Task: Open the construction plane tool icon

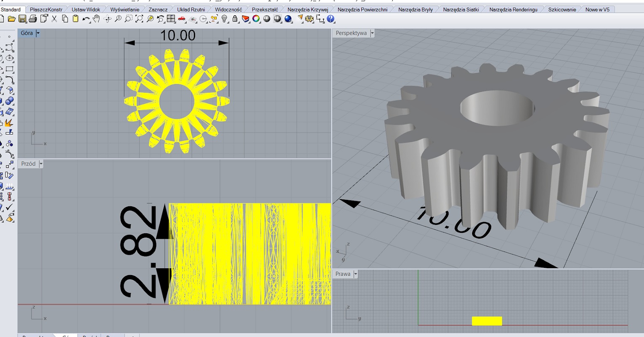Action: [193, 19]
